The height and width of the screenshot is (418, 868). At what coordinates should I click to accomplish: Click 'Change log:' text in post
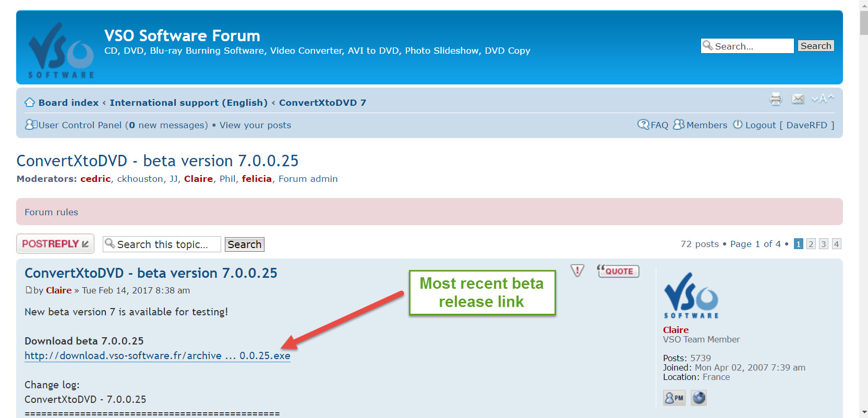click(x=52, y=385)
